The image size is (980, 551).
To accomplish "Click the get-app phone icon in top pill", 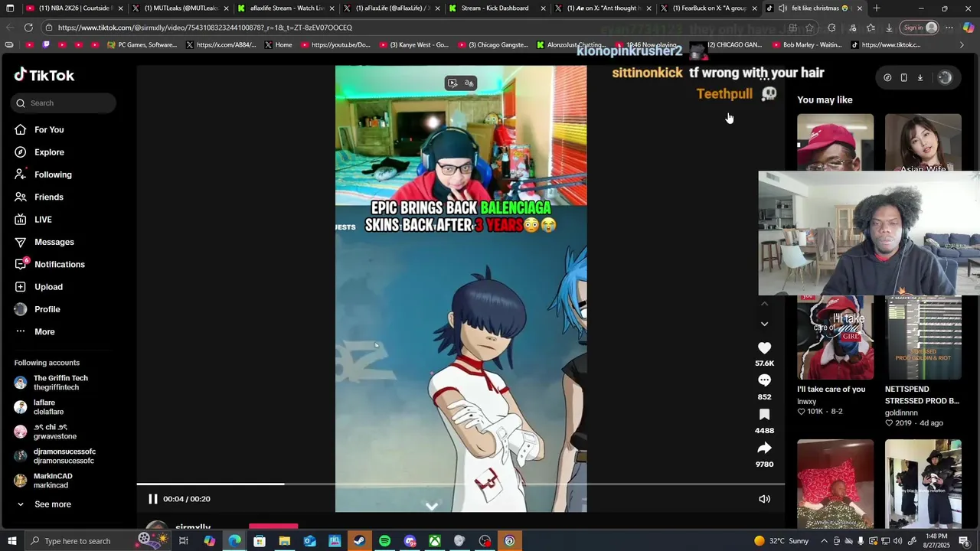I will click(x=903, y=77).
